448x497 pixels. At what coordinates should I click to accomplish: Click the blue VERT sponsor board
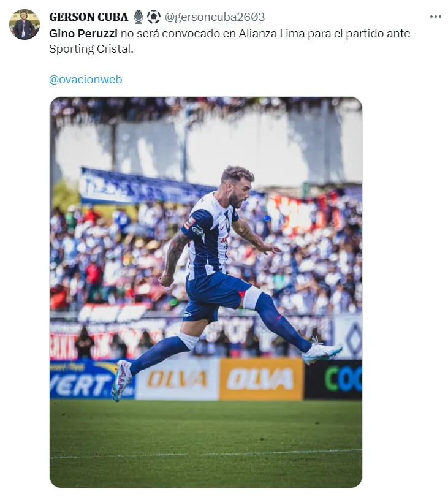click(91, 379)
